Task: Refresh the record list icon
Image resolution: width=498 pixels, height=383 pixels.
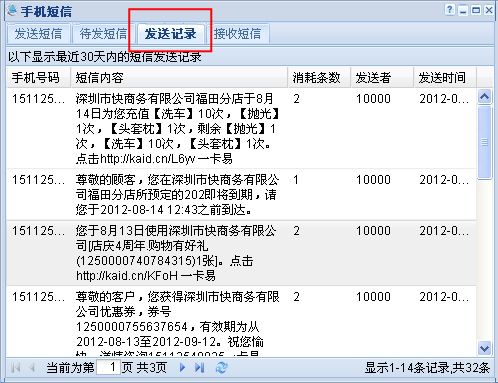Action: (221, 368)
